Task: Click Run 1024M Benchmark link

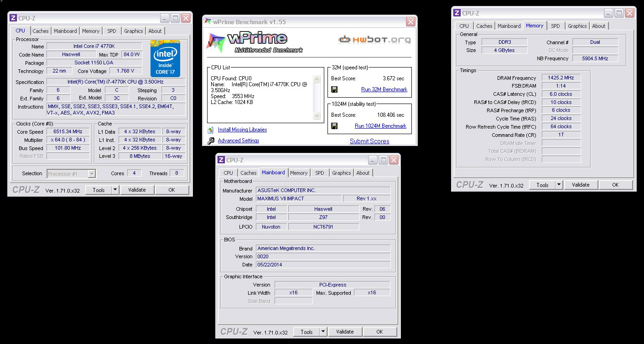Action: point(380,126)
